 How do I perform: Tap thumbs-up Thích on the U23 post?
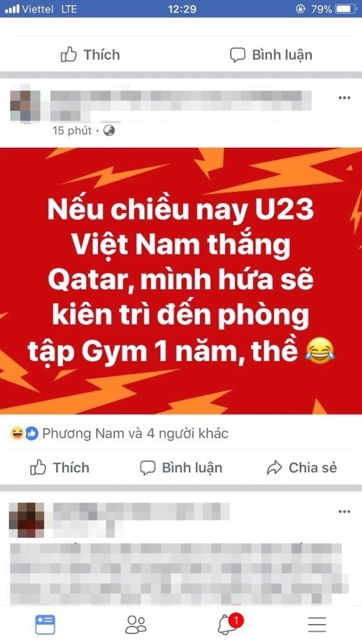click(60, 467)
